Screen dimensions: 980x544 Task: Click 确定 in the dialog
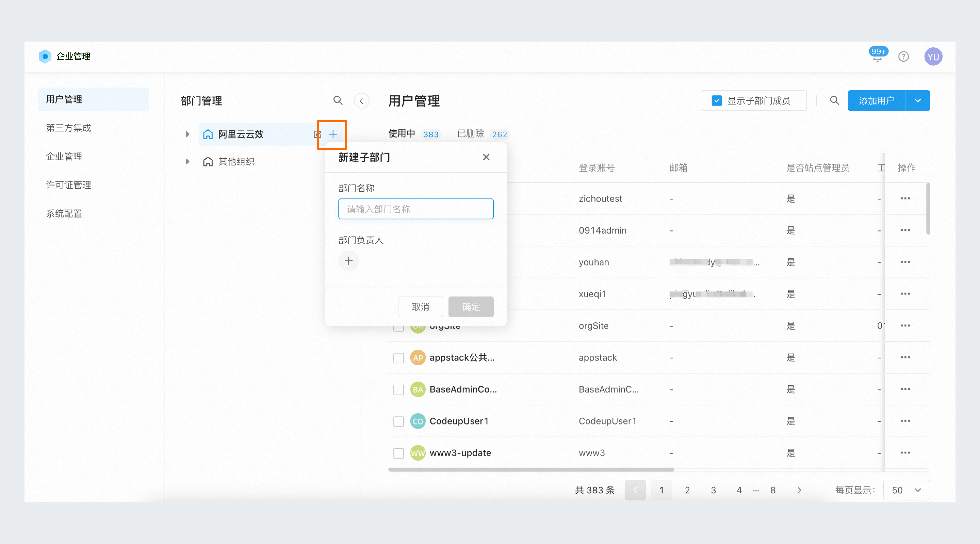tap(471, 307)
